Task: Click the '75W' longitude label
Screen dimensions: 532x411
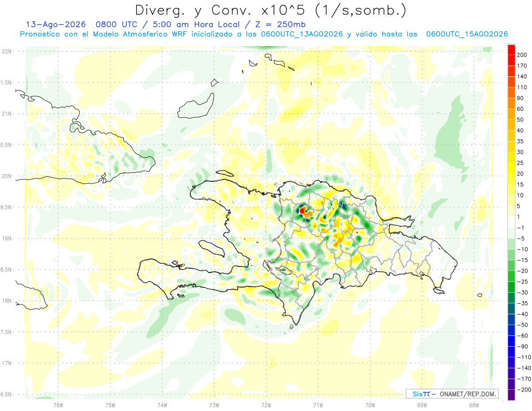Action: pos(110,404)
